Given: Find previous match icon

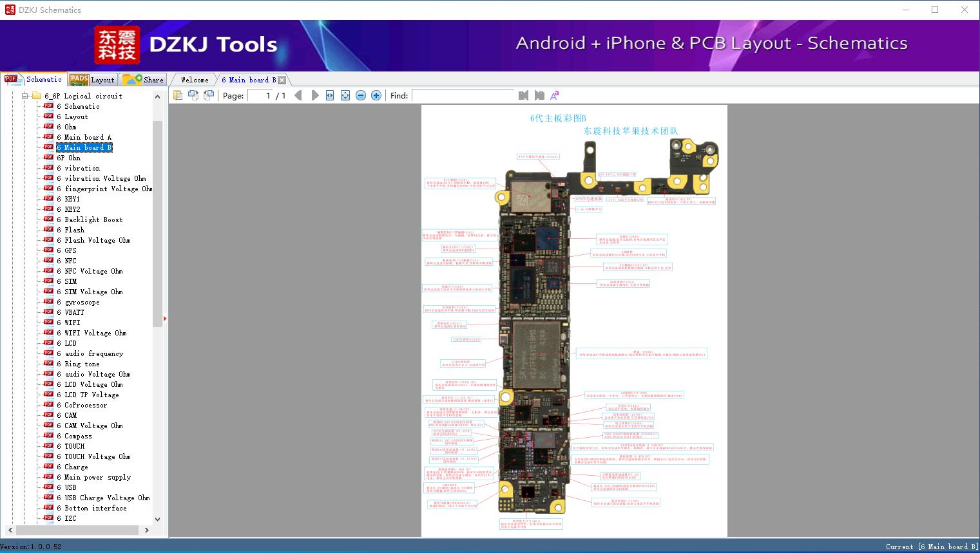Looking at the screenshot, I should coord(523,95).
